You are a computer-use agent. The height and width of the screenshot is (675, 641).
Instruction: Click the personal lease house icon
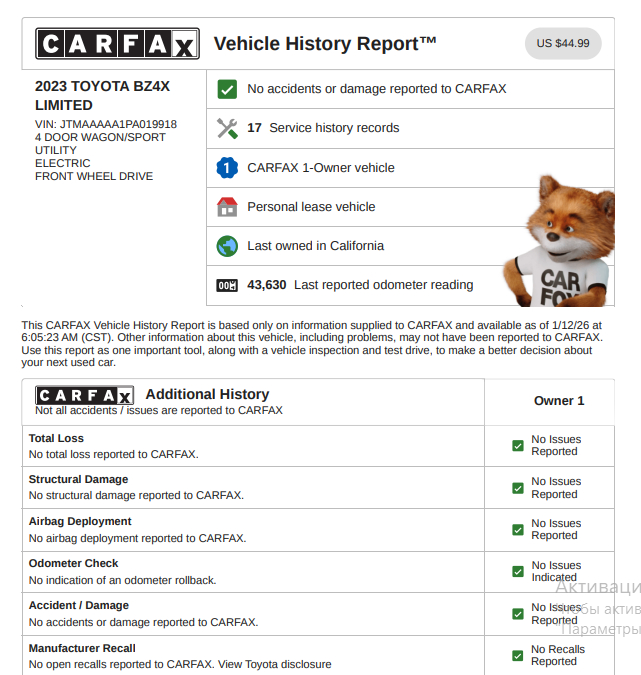(227, 207)
